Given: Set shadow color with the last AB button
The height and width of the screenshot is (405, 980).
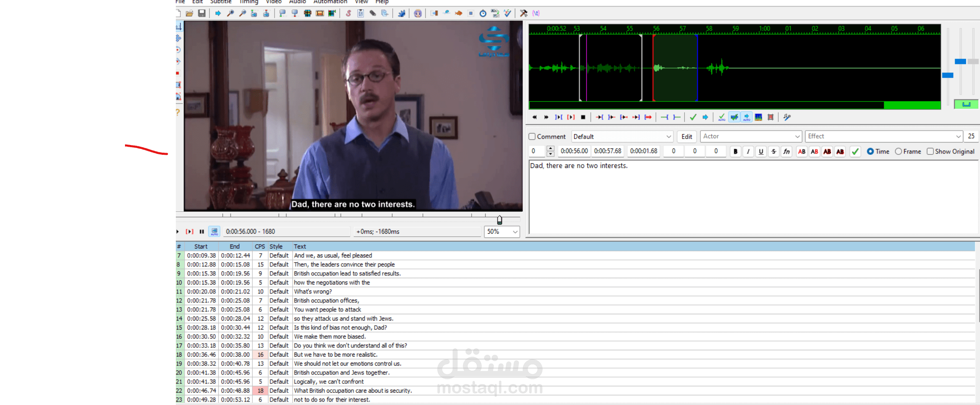Looking at the screenshot, I should (840, 151).
